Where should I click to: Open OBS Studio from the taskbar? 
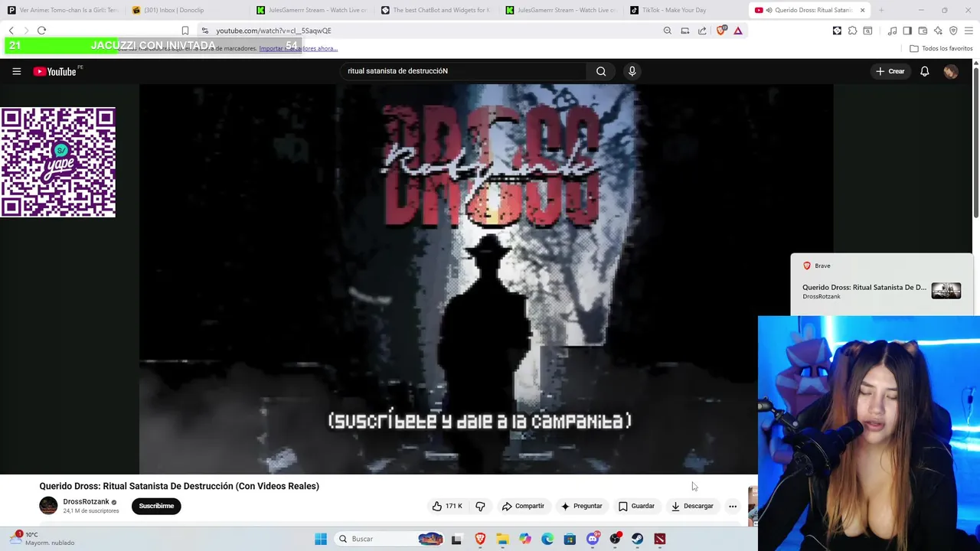point(615,539)
